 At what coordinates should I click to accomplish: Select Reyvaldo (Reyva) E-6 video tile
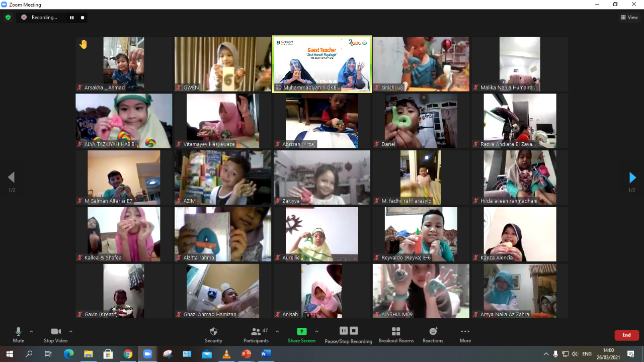[421, 234]
